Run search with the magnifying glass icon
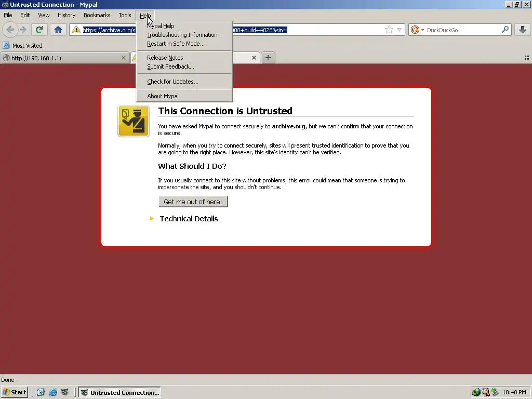This screenshot has width=532, height=399. point(505,30)
